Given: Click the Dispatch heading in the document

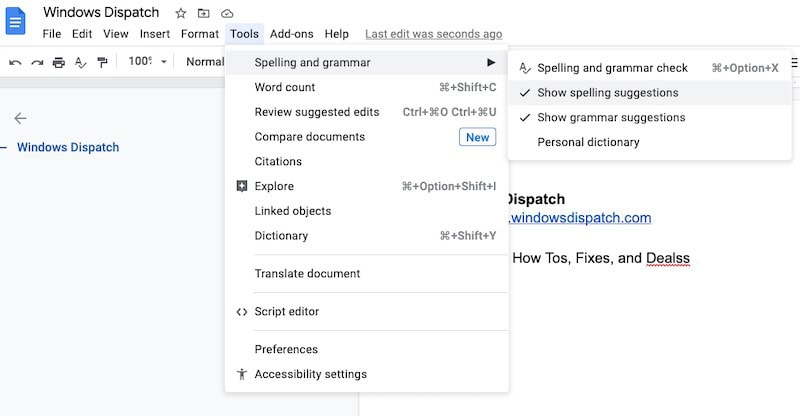Looking at the screenshot, I should point(537,199).
